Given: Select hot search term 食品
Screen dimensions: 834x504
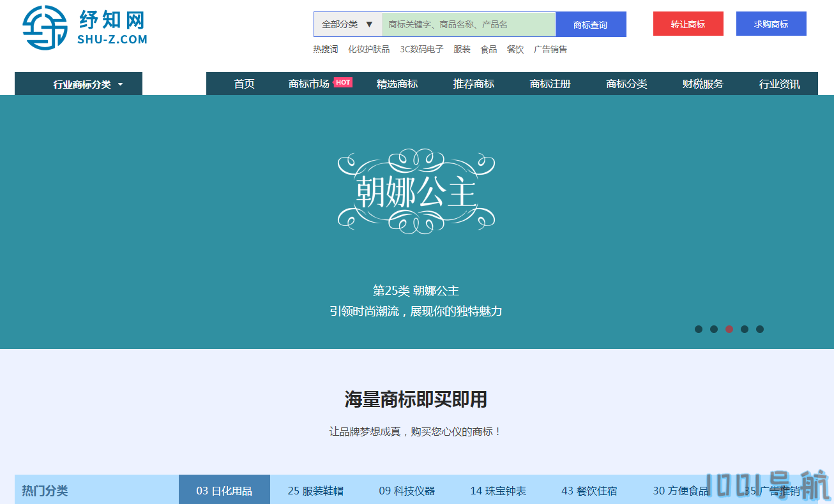Looking at the screenshot, I should coord(489,49).
